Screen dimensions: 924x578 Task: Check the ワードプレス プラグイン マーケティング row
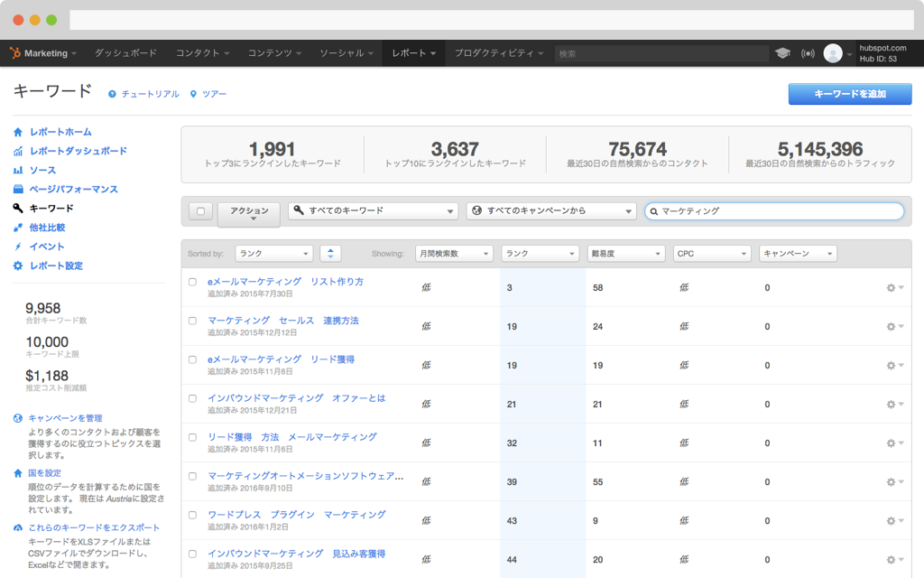pos(192,516)
